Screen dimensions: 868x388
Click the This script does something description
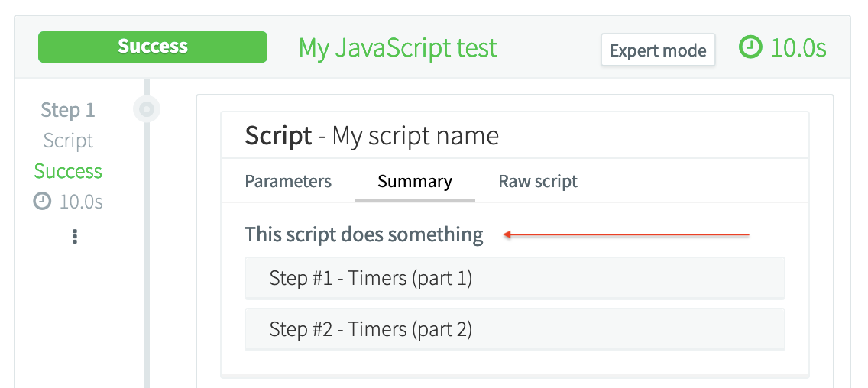pyautogui.click(x=364, y=234)
